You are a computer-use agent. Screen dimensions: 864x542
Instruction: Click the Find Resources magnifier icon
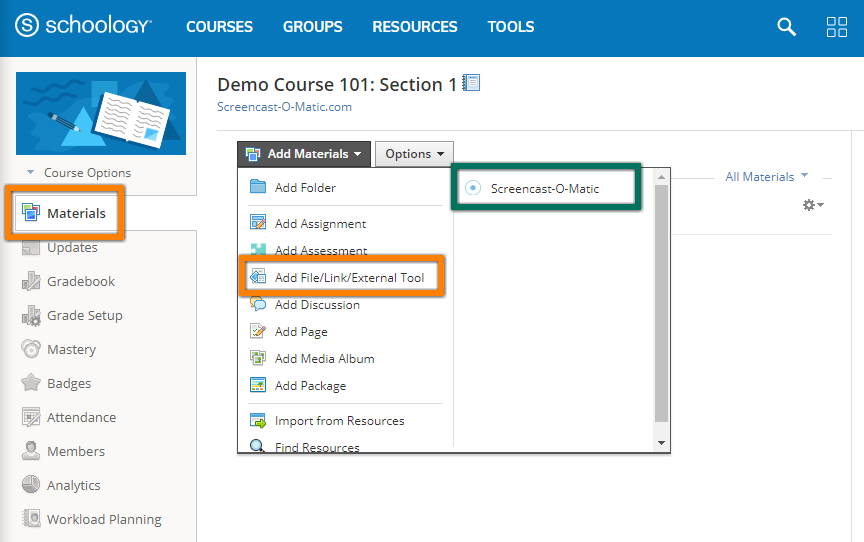257,445
